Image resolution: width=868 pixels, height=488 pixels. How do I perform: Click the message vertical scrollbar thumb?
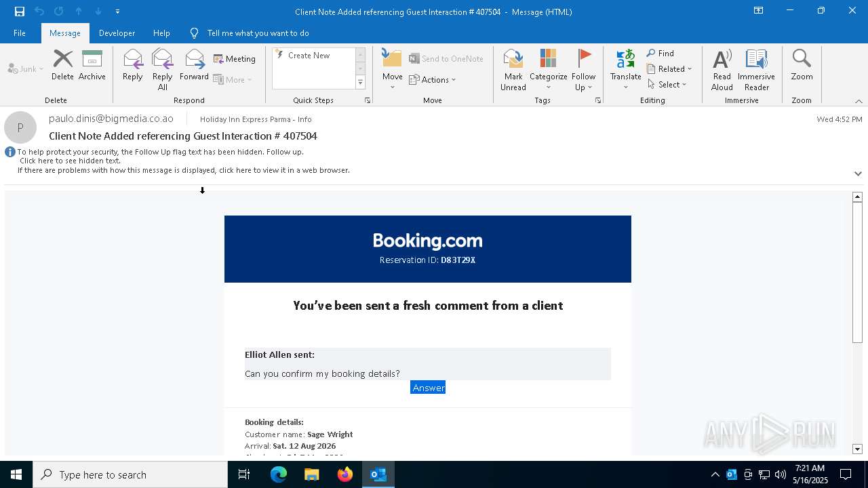857,272
